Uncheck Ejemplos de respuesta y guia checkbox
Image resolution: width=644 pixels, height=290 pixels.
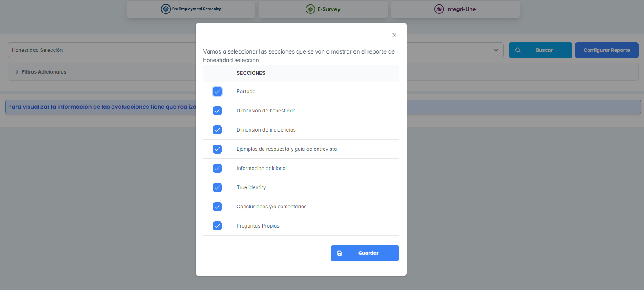pos(217,149)
